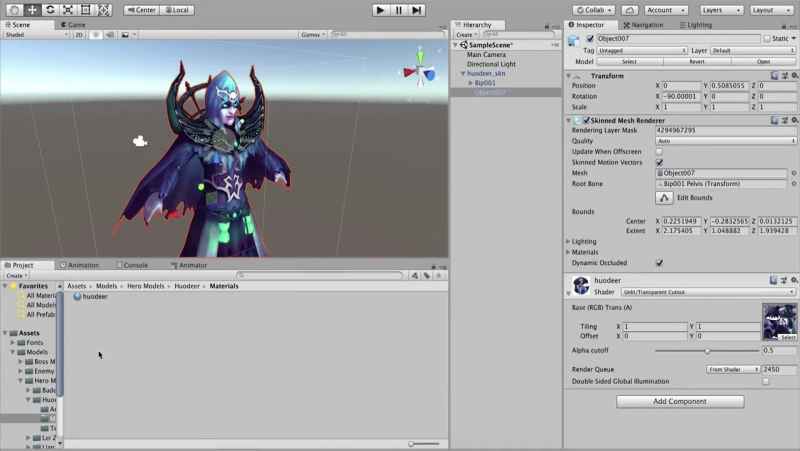Open the Shader dropdown for huodeer
Image resolution: width=800 pixels, height=451 pixels.
708,292
